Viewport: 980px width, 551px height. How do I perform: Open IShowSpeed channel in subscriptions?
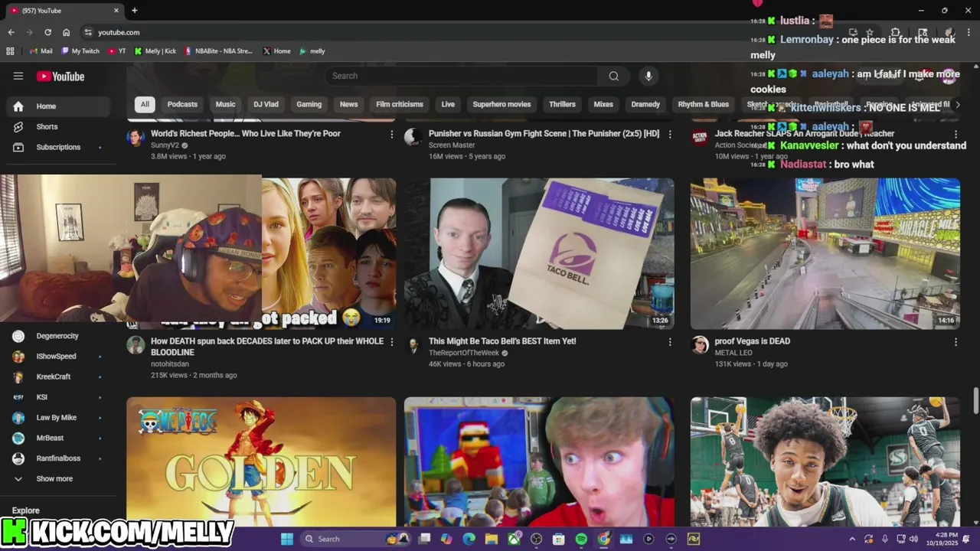pyautogui.click(x=57, y=357)
